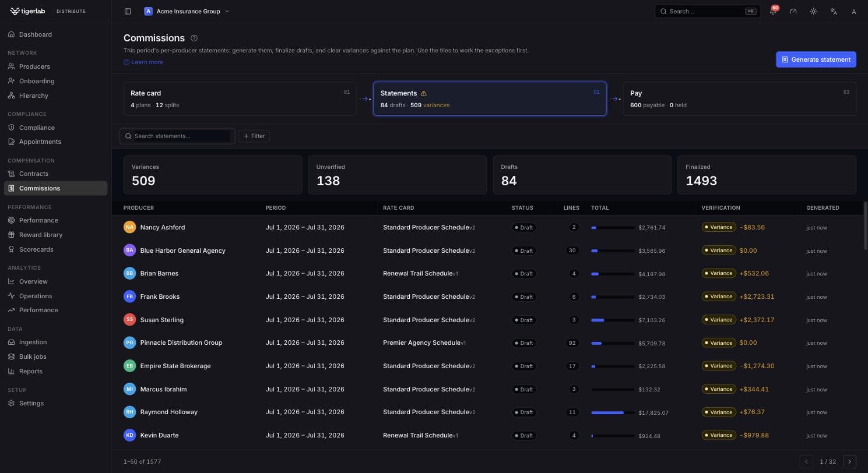868x473 pixels.
Task: Open Analytics Overview
Action: point(55,281)
